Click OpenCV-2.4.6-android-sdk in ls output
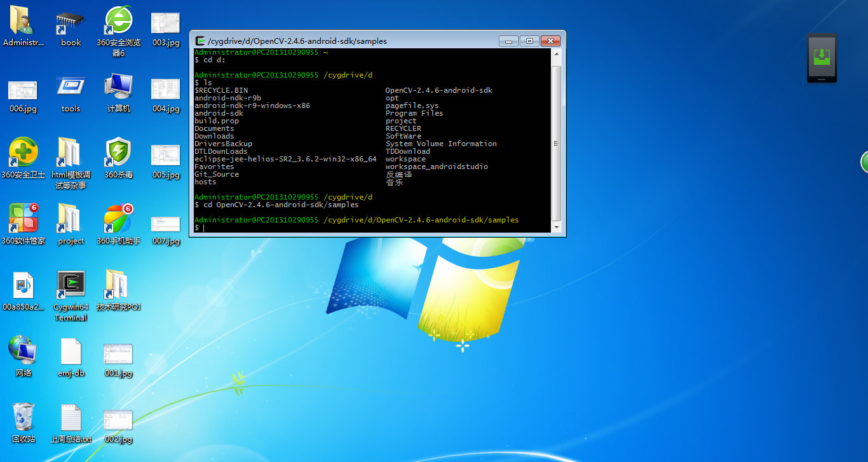868x462 pixels. [439, 90]
